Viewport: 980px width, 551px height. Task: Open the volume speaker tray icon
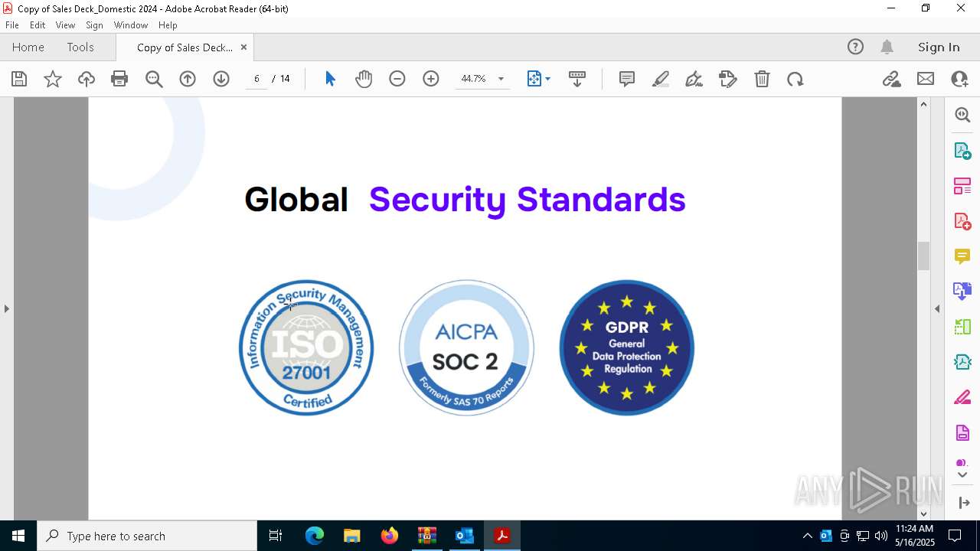(881, 536)
